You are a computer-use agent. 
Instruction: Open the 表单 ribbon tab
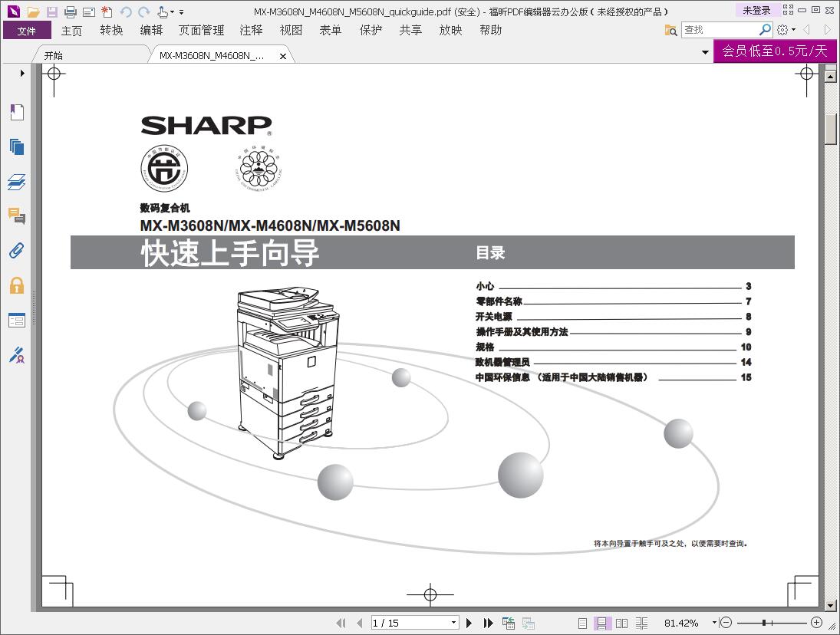click(x=331, y=31)
